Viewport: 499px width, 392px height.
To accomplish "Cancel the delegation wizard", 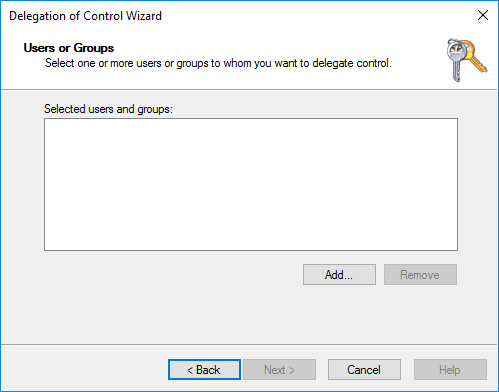I will [364, 369].
